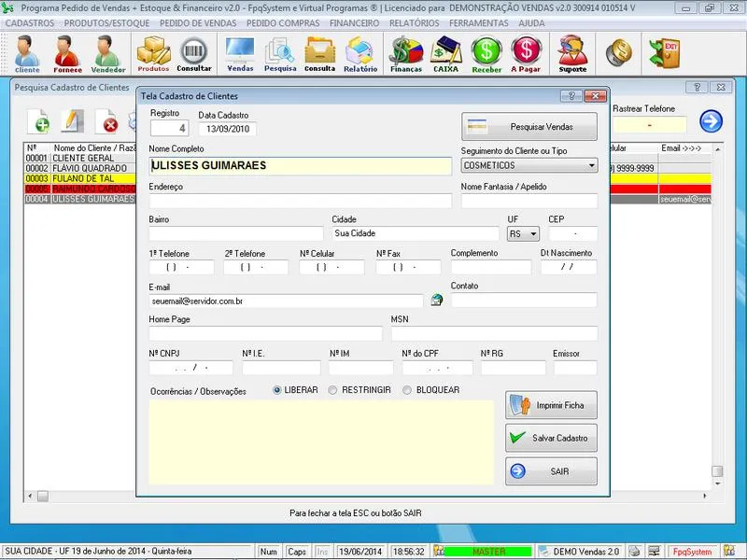
Task: Click the Finanças toolbar icon
Action: (406, 53)
